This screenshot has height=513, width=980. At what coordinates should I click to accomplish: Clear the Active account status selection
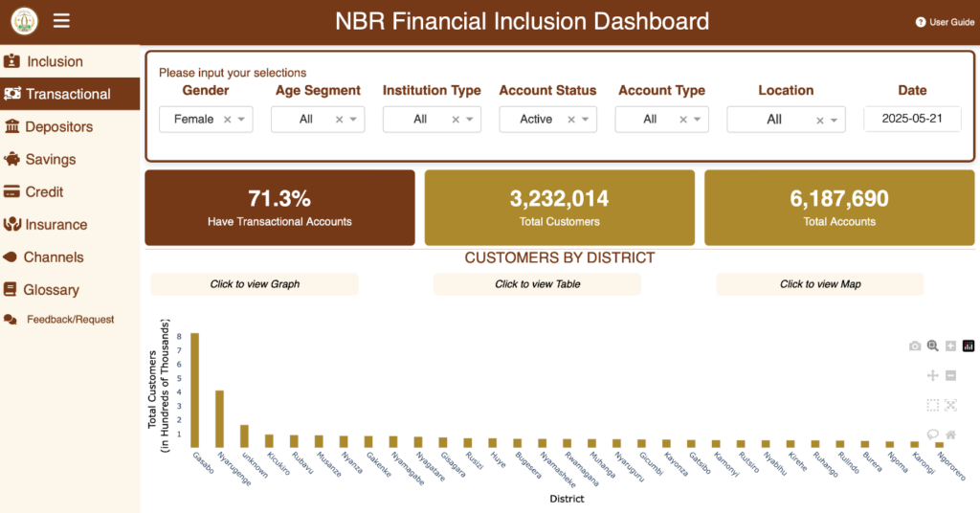click(570, 120)
